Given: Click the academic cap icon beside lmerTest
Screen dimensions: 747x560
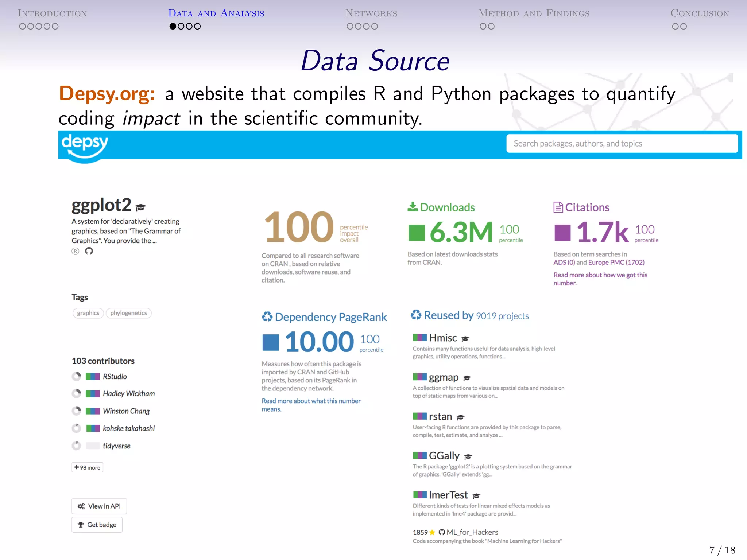Looking at the screenshot, I should [476, 496].
